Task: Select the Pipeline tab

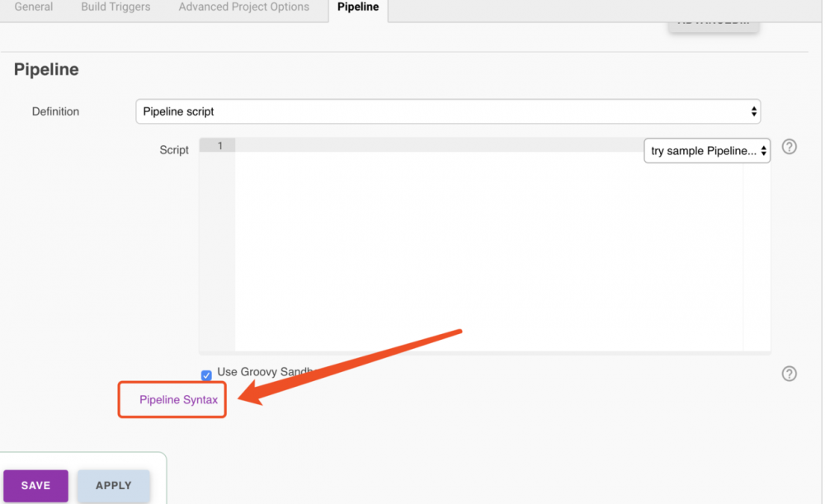Action: tap(358, 7)
